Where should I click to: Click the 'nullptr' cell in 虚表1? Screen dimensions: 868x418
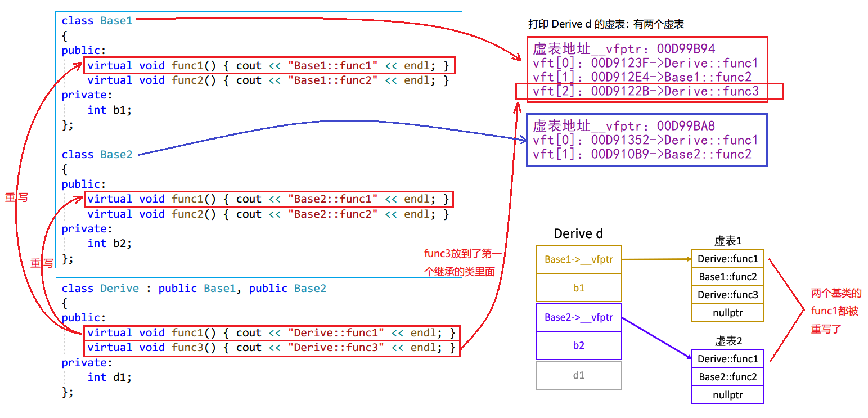pos(728,313)
